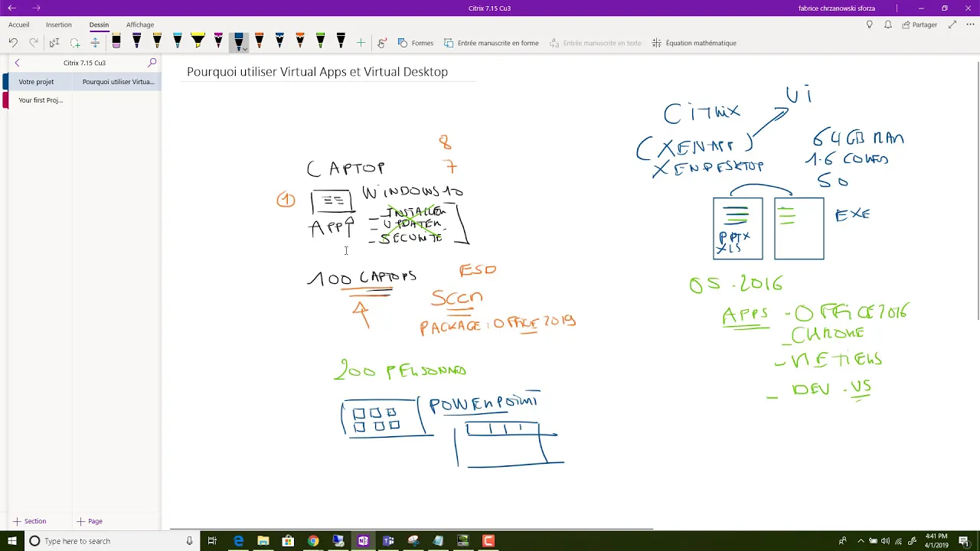
Task: Select the black pen
Action: pos(341,41)
